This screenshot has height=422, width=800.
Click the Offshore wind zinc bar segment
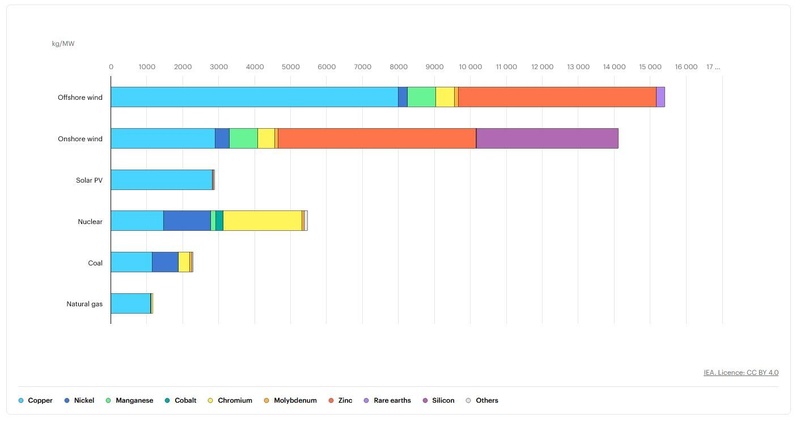[x=557, y=97]
